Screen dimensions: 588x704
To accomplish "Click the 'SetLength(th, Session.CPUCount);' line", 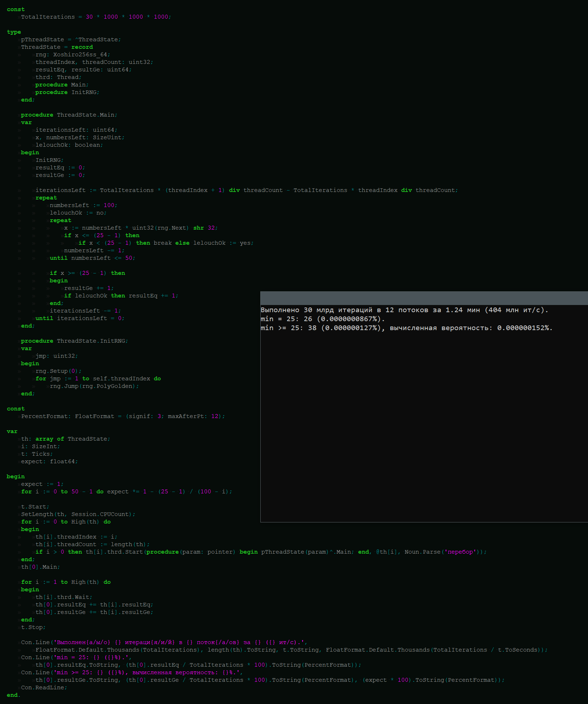I will coord(78,514).
